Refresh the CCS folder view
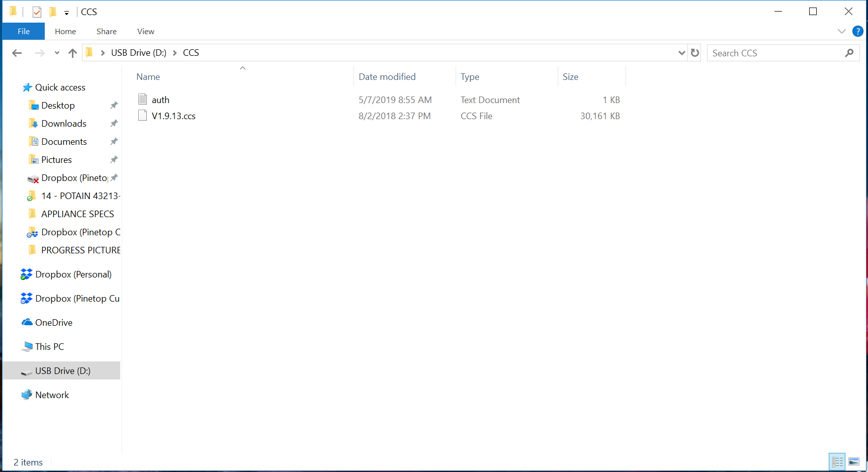Image resolution: width=868 pixels, height=472 pixels. tap(695, 53)
